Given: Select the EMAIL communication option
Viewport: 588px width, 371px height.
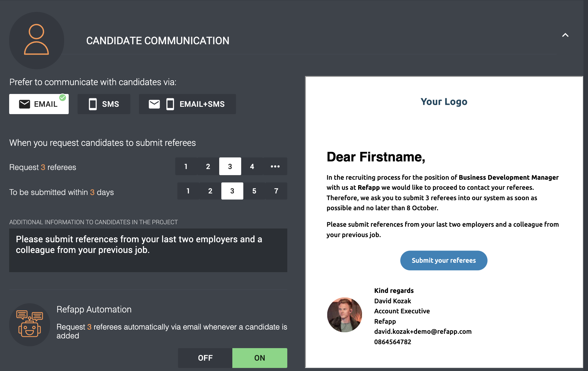Looking at the screenshot, I should tap(39, 104).
